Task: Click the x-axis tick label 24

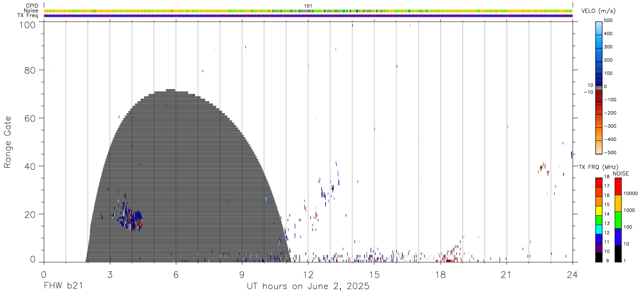Action: (573, 273)
